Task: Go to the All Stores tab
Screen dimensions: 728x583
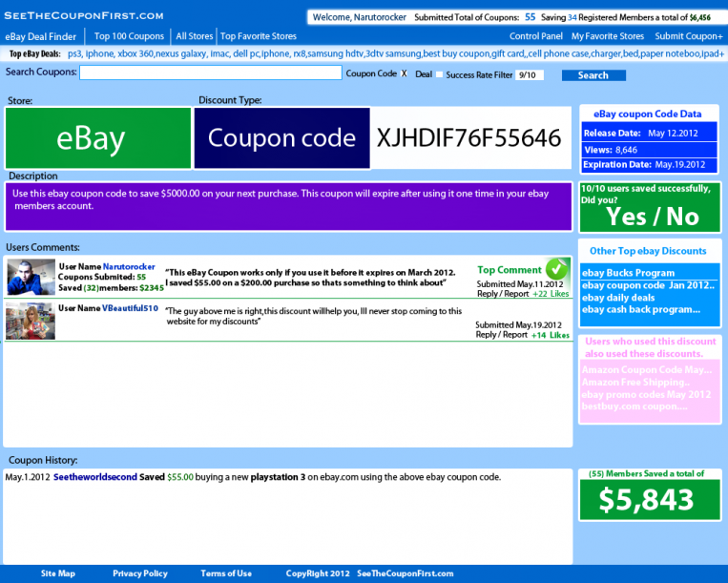Action: (194, 36)
